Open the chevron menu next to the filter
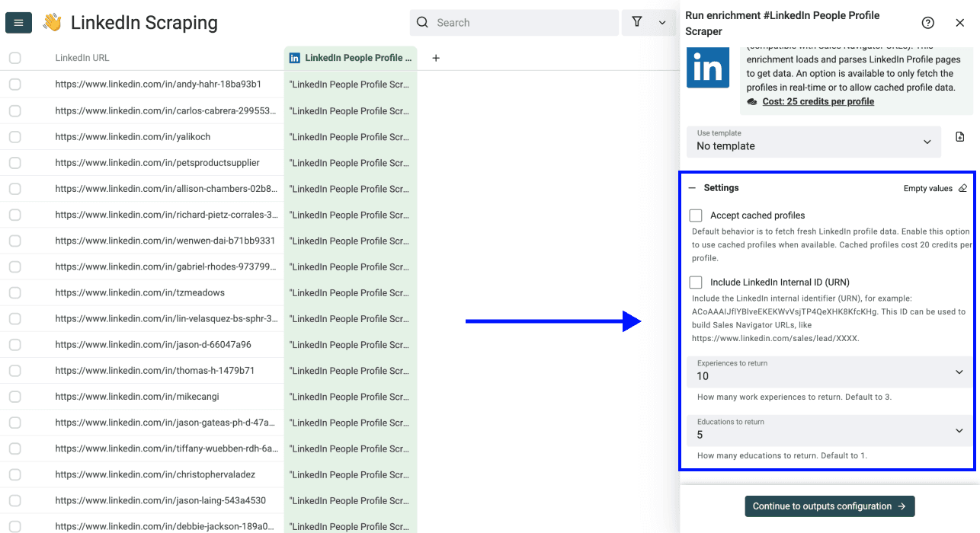Viewport: 980px width, 533px height. point(662,22)
